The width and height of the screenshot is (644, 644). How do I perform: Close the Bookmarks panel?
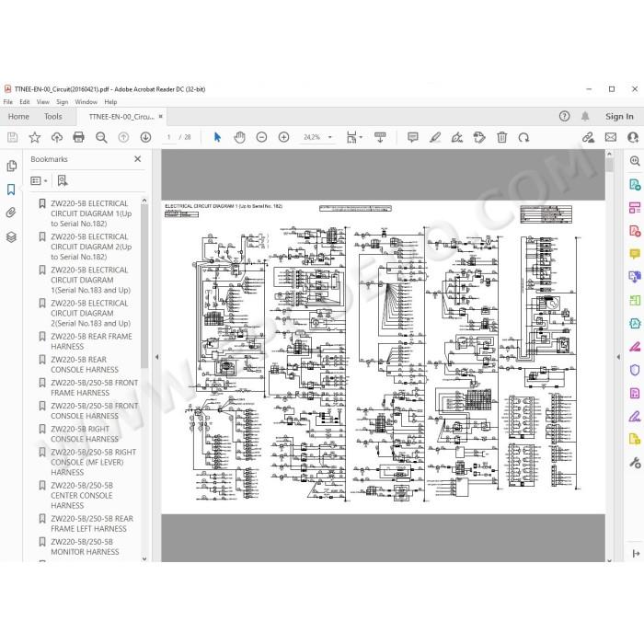[138, 159]
